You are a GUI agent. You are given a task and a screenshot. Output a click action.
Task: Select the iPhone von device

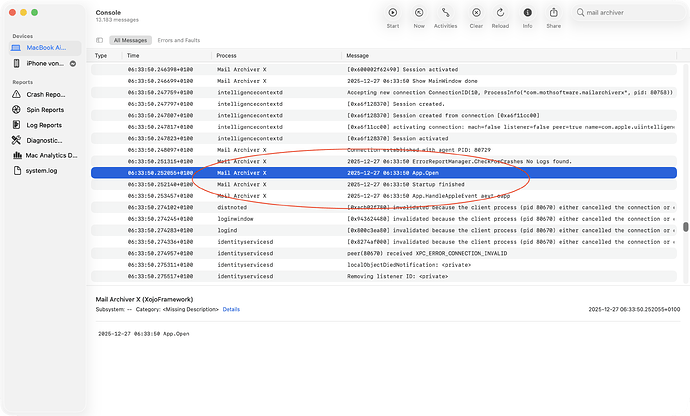[45, 63]
